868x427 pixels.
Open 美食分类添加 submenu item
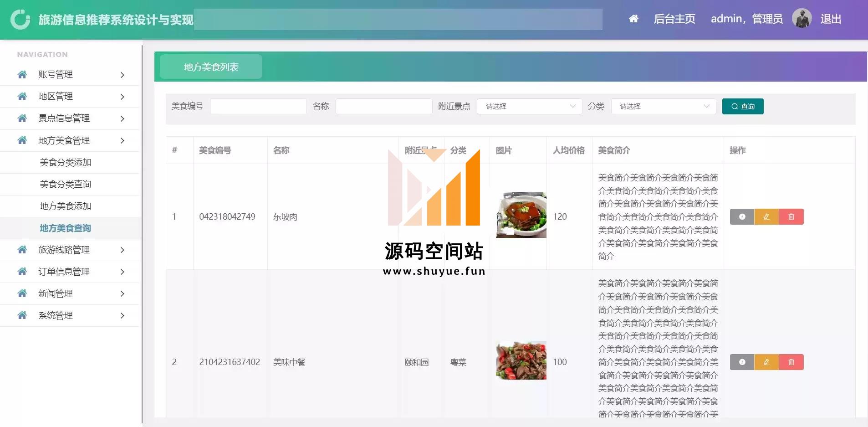click(x=66, y=162)
